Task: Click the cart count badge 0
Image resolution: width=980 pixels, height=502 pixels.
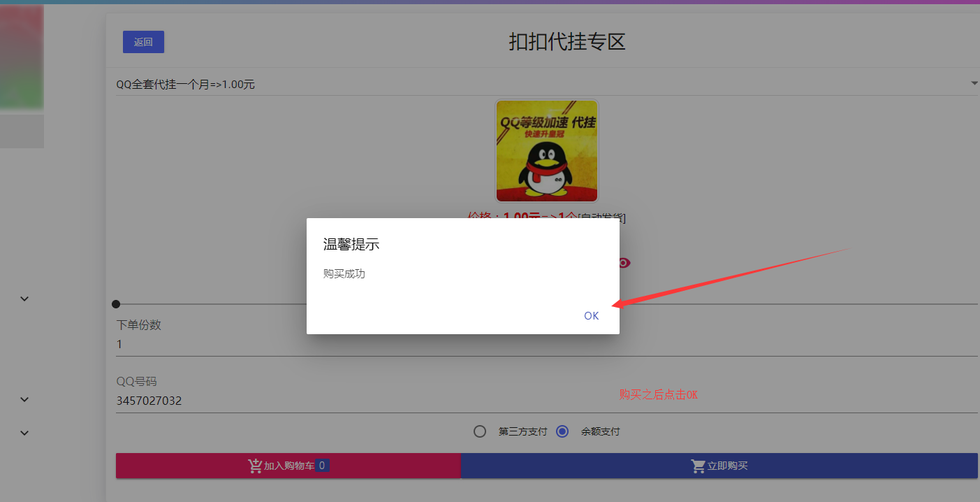Action: (322, 466)
